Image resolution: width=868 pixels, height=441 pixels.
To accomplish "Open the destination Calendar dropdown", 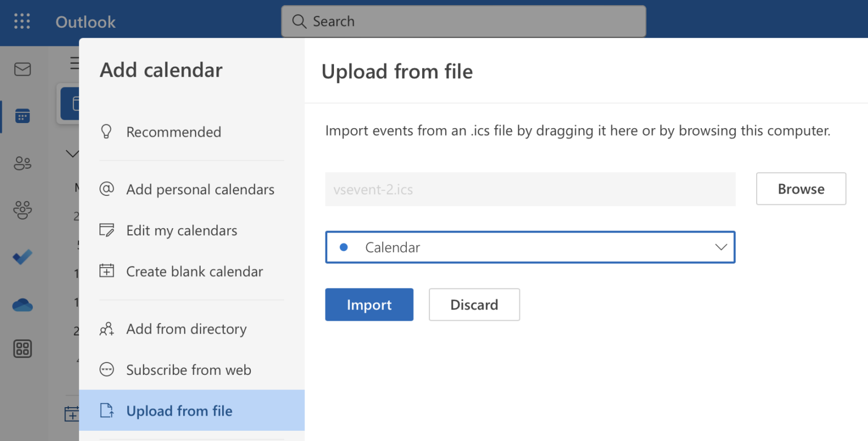I will pos(530,247).
